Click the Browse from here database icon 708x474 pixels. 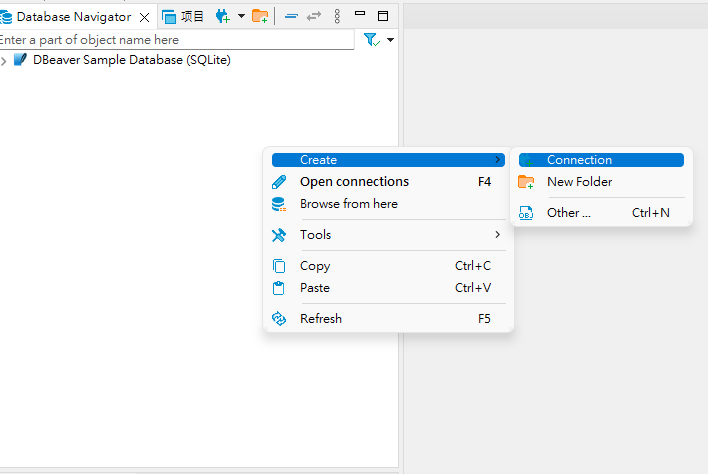[x=279, y=204]
